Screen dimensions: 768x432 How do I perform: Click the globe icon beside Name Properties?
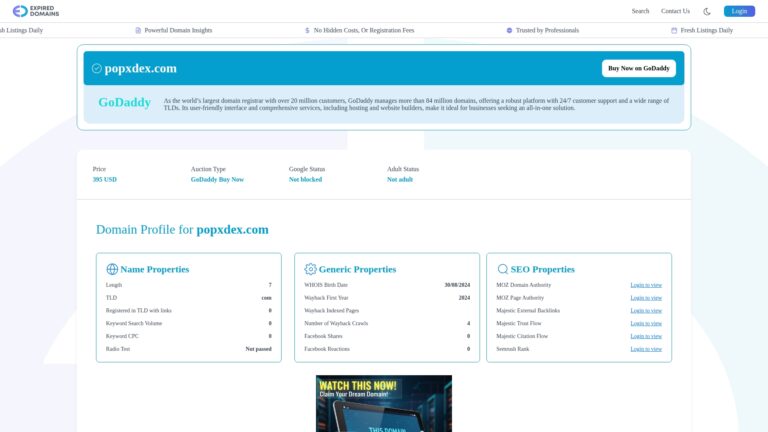(112, 269)
